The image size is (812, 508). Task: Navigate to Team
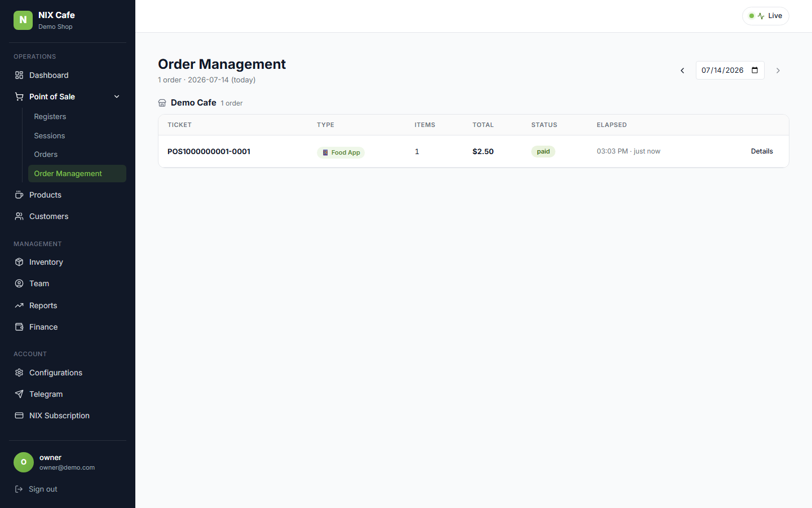pyautogui.click(x=68, y=283)
